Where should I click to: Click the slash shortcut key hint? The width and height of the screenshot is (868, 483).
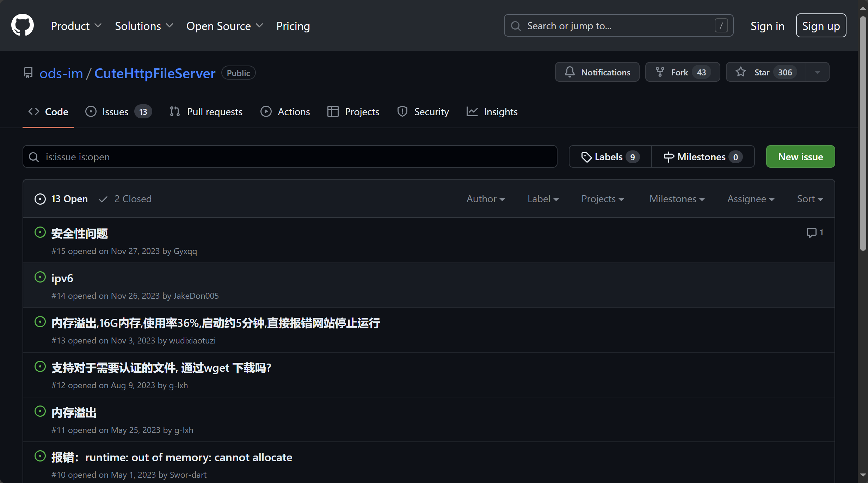(x=721, y=26)
